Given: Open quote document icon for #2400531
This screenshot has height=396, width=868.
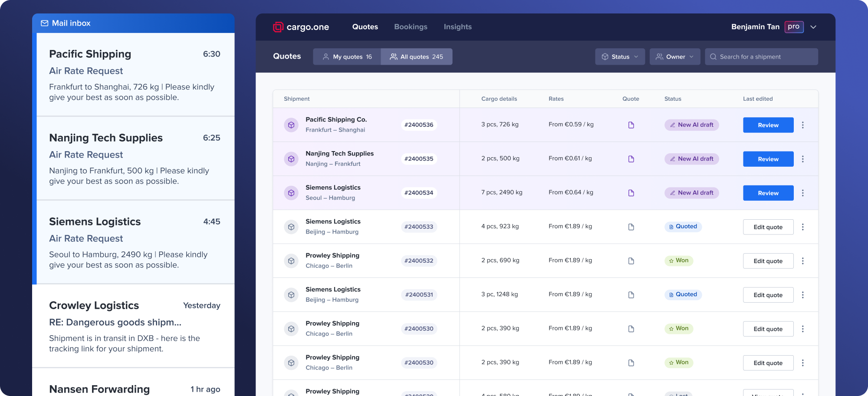Looking at the screenshot, I should (631, 295).
